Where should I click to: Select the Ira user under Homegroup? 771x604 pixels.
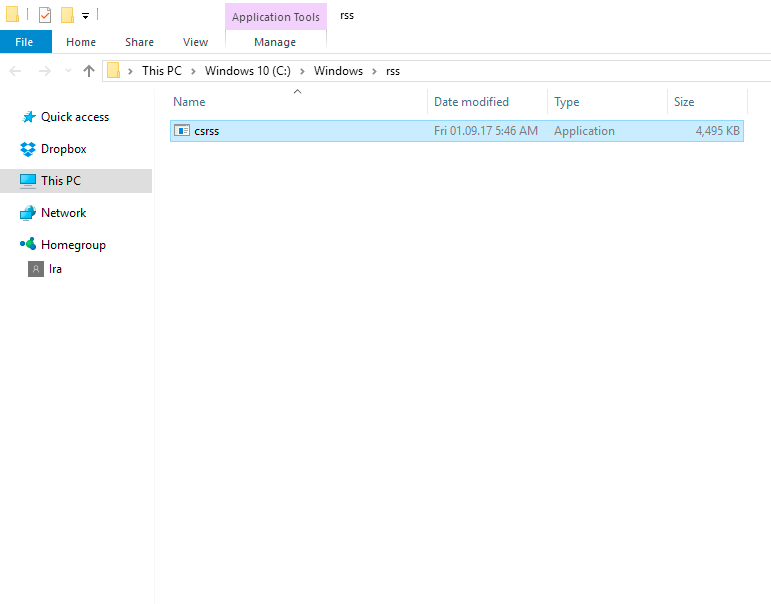(55, 269)
